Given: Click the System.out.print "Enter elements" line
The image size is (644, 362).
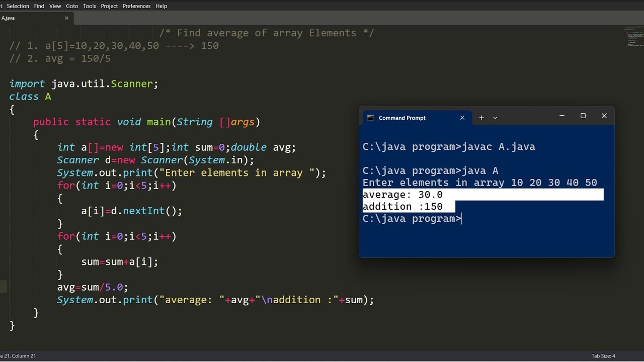Looking at the screenshot, I should [x=191, y=173].
